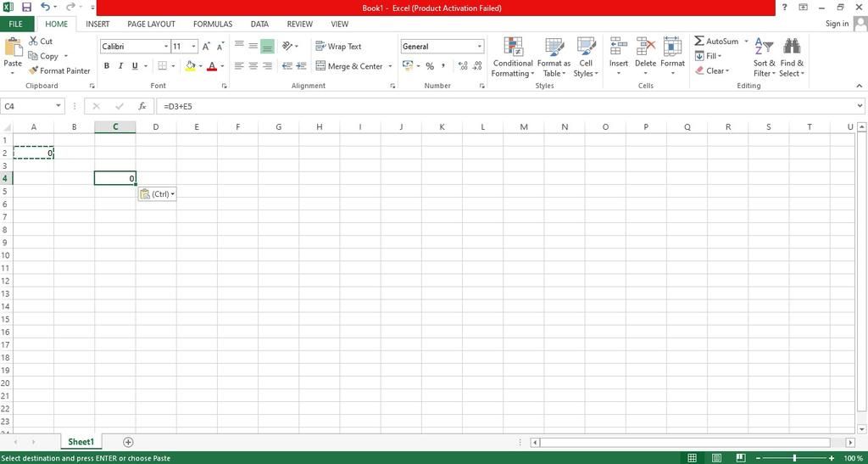Add a new sheet with plus icon
The width and height of the screenshot is (868, 464).
[x=129, y=442]
